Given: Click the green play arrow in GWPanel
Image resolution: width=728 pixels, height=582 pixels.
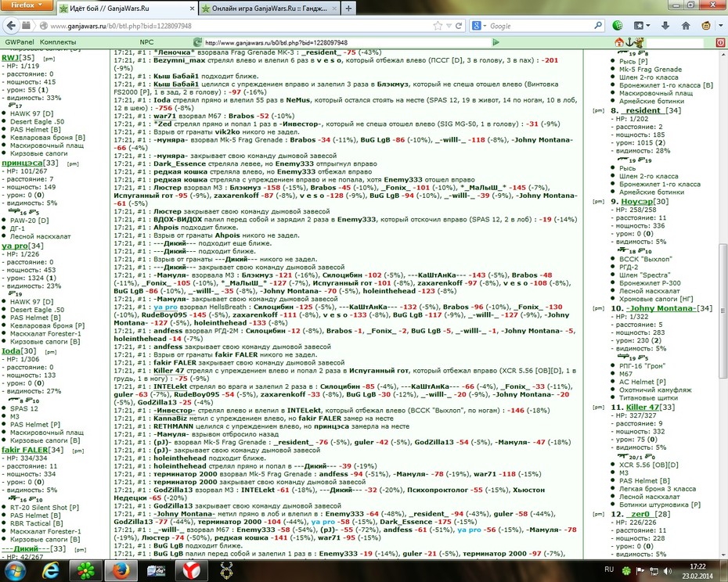Looking at the screenshot, I should [496, 42].
